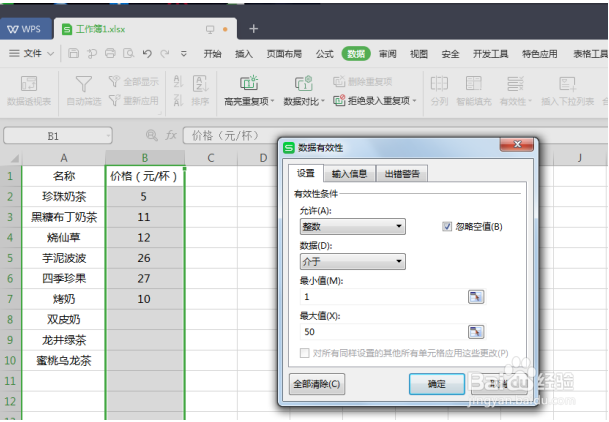Click the 数据透视表 pivot table icon
Viewport: 609px width, 422px height.
[x=29, y=84]
